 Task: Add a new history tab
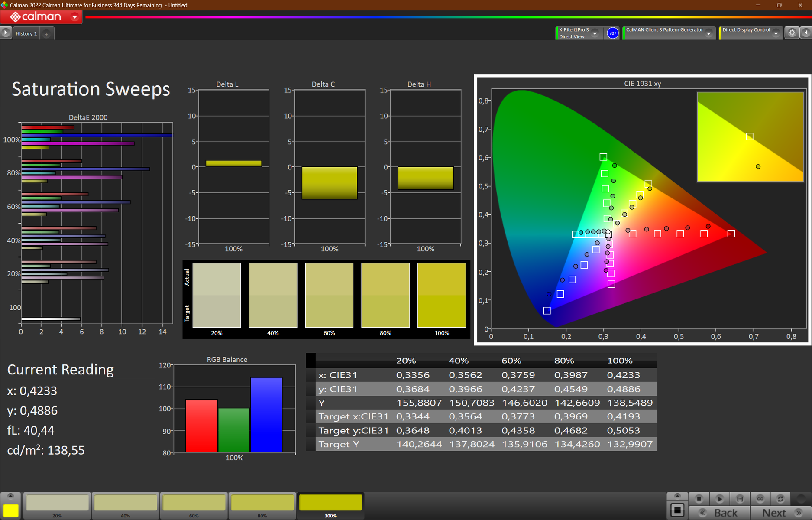pyautogui.click(x=46, y=34)
